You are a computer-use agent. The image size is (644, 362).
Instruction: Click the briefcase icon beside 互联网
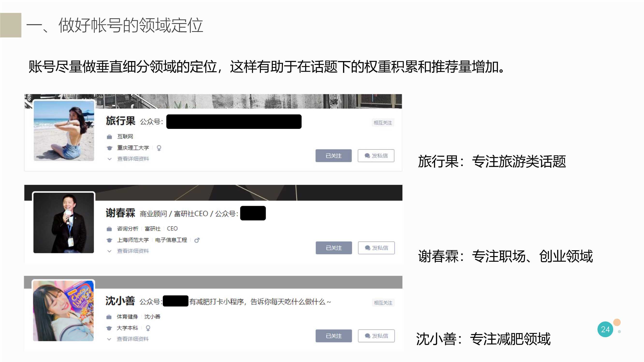click(109, 137)
